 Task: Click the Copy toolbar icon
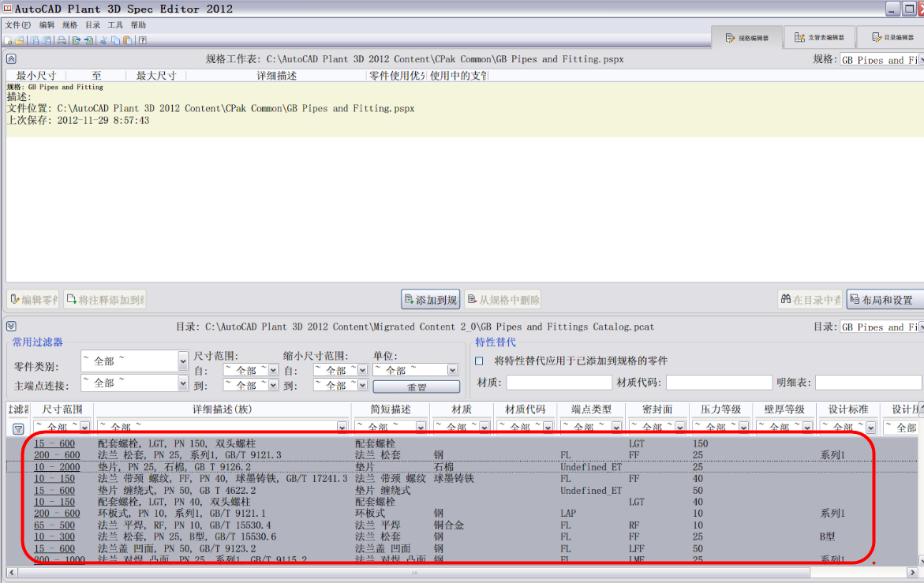(x=115, y=40)
